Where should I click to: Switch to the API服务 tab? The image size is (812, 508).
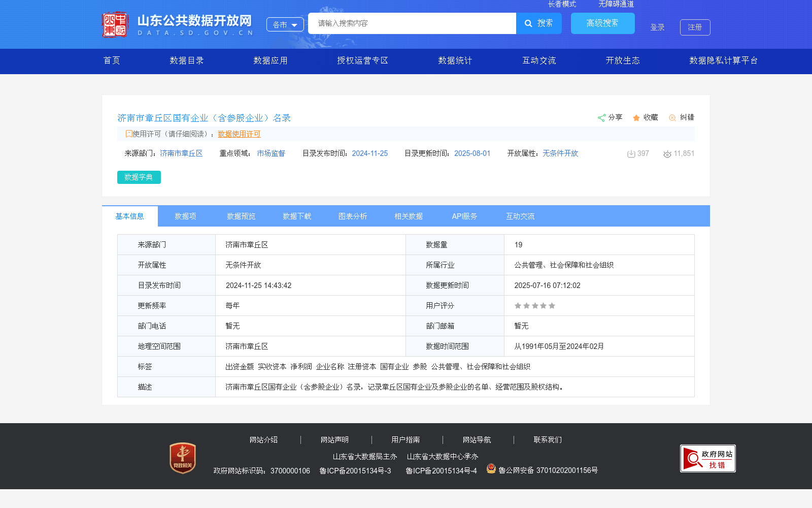click(x=465, y=216)
